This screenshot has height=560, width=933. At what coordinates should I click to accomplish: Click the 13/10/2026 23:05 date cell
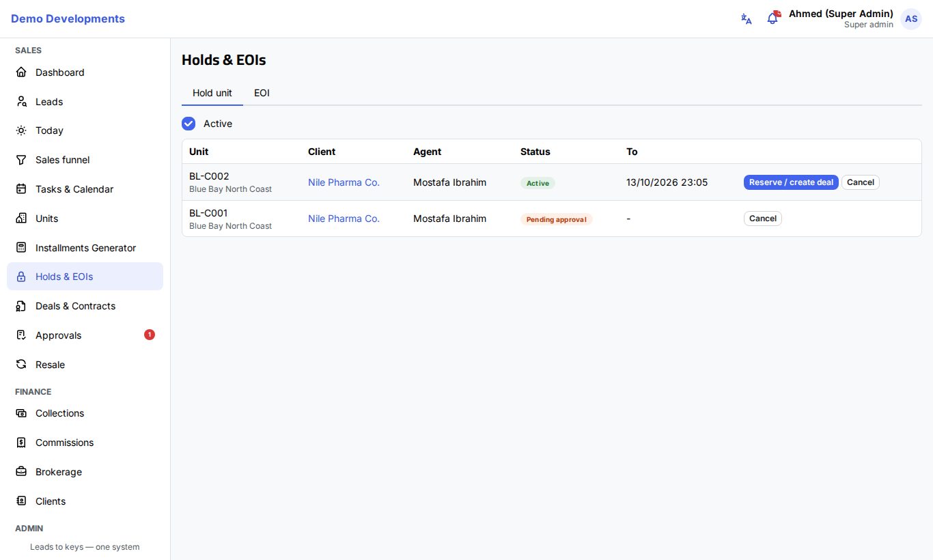(667, 182)
